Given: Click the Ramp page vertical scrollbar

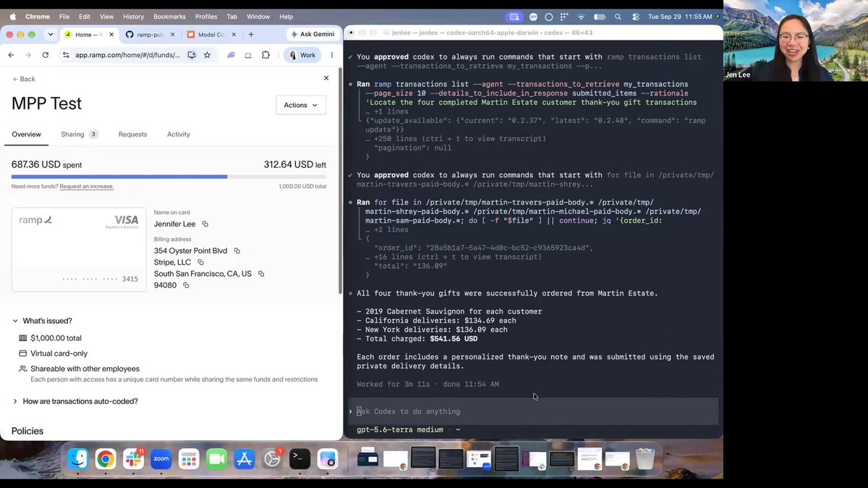Looking at the screenshot, I should point(340,181).
